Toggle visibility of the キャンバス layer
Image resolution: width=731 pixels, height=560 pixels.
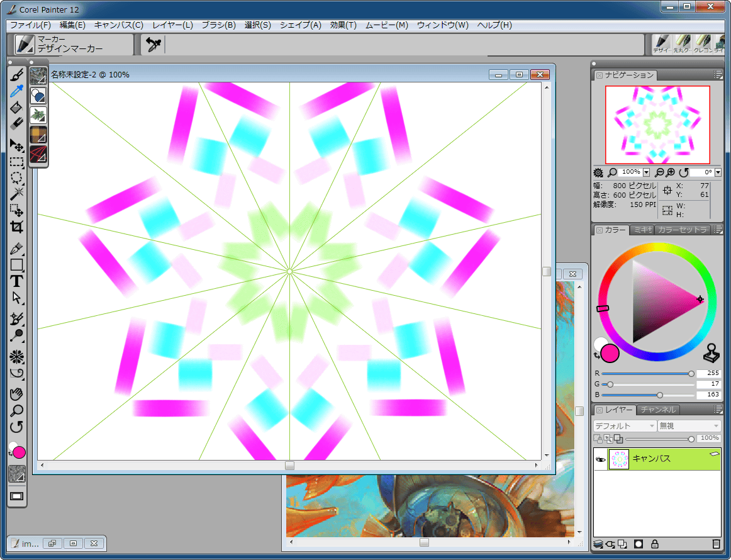(600, 459)
